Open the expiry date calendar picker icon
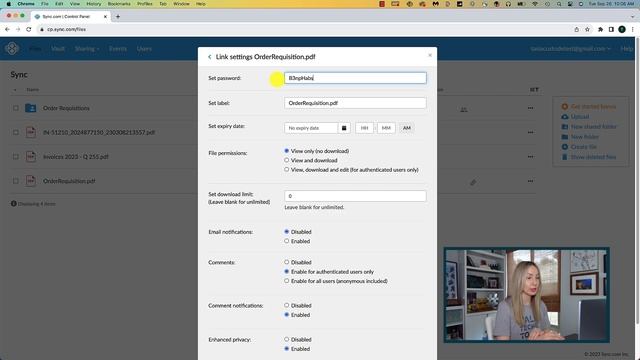The width and height of the screenshot is (640, 360). (344, 128)
